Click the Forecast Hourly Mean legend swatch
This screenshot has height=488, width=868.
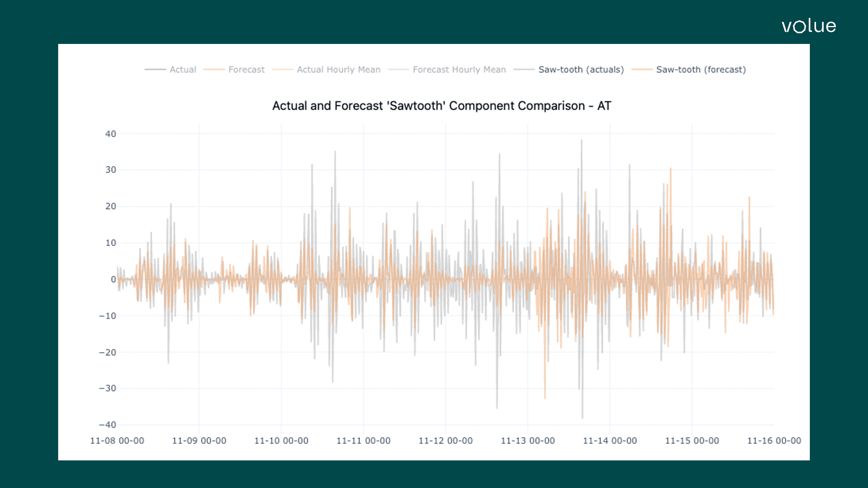(x=399, y=70)
